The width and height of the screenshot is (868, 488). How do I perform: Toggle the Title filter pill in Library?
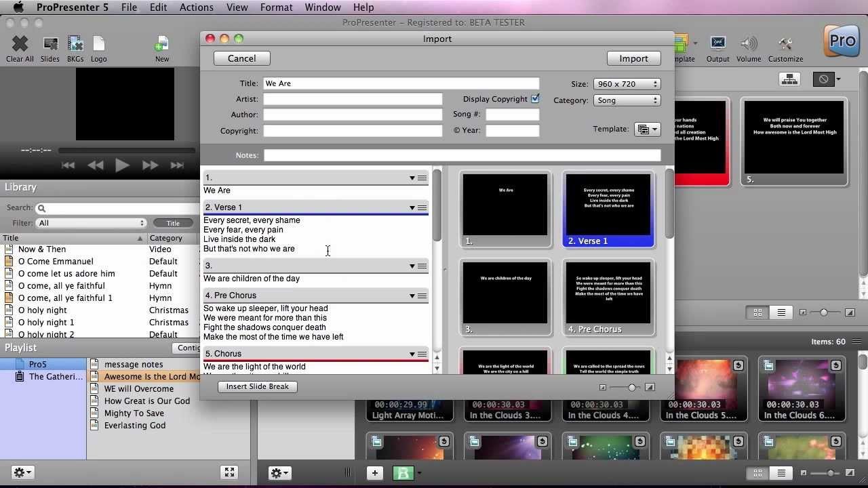coord(173,223)
